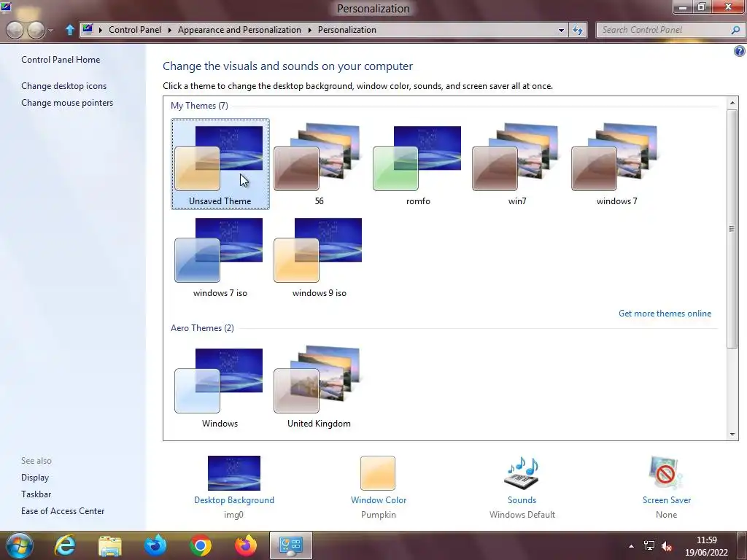Open Change desktop icons link
747x560 pixels.
coord(64,86)
